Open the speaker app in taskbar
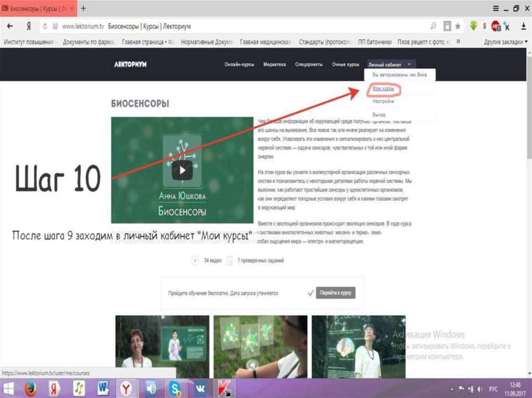 click(151, 389)
